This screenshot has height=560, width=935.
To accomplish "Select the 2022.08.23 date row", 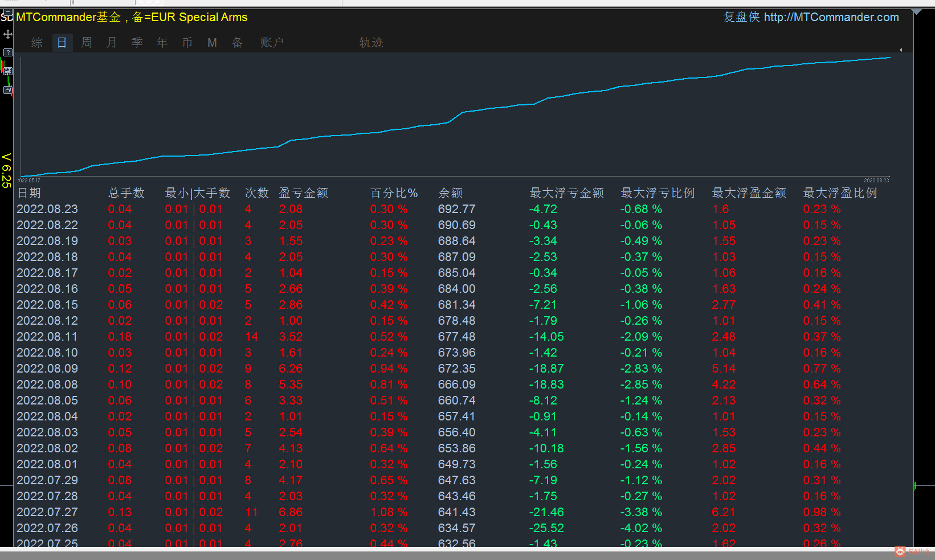I will pos(47,209).
